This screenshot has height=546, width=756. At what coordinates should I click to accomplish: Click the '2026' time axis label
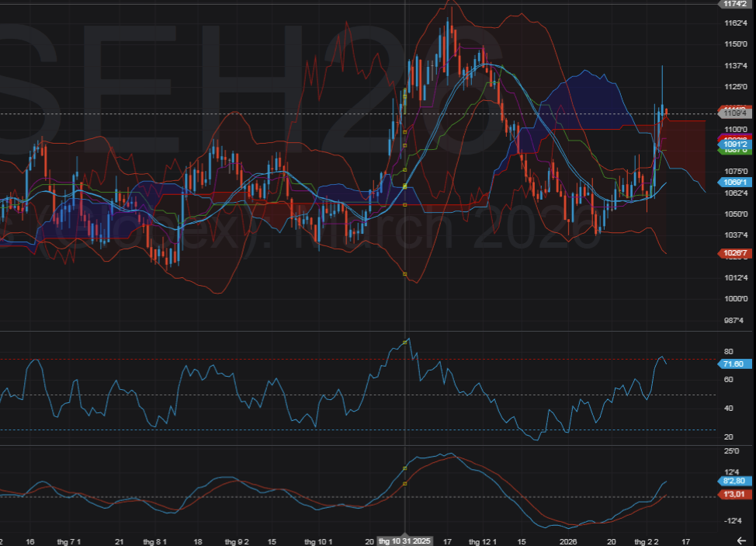(x=569, y=541)
